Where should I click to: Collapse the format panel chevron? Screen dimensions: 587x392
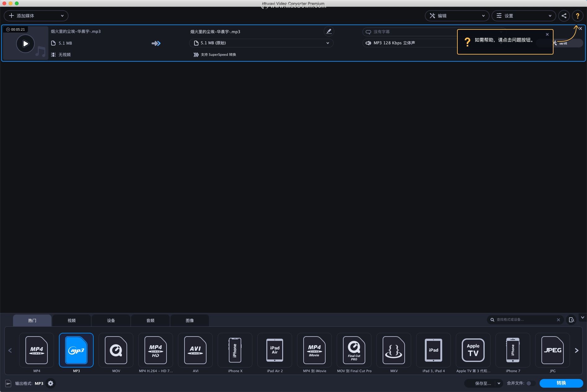point(582,317)
